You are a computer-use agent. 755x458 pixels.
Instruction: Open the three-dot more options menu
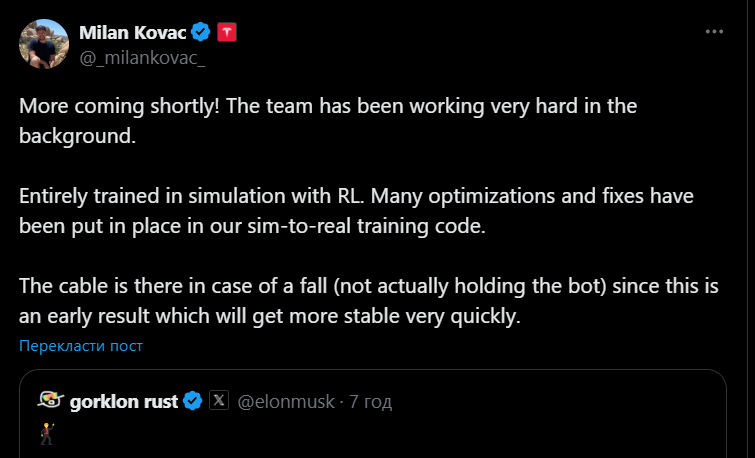[714, 32]
